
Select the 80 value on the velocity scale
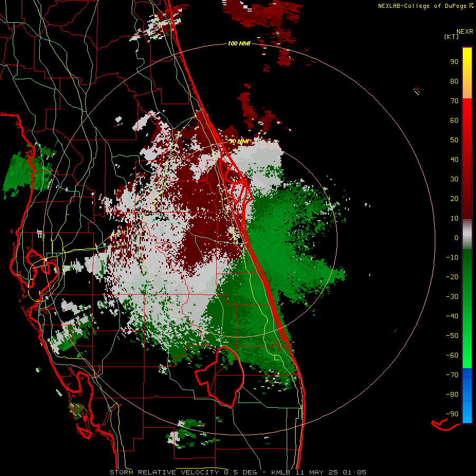[x=454, y=81]
